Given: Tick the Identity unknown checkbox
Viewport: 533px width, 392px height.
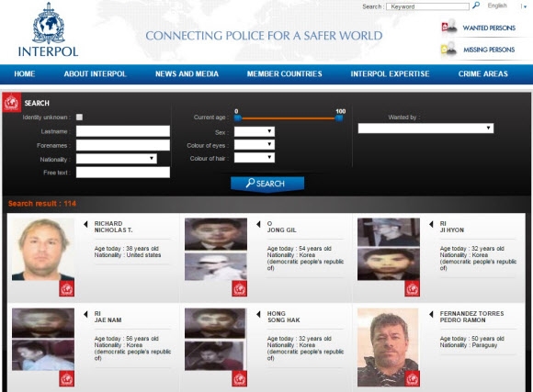Looking at the screenshot, I should tap(79, 118).
